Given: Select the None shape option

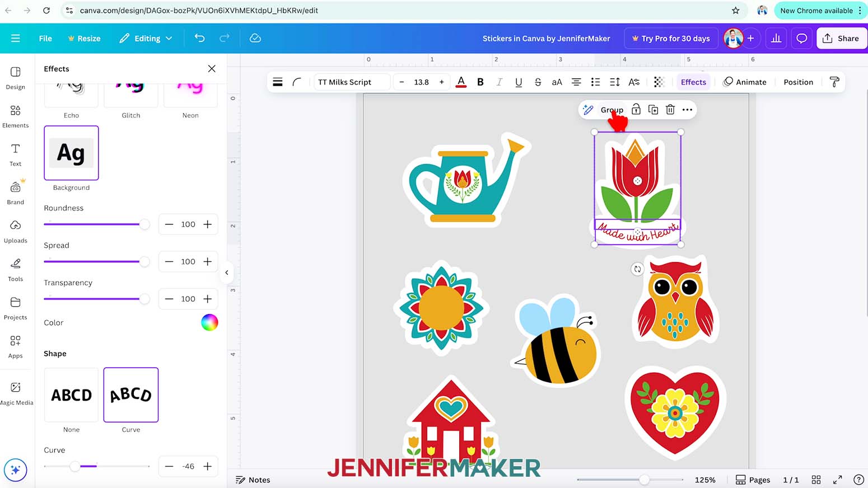Looking at the screenshot, I should (71, 395).
